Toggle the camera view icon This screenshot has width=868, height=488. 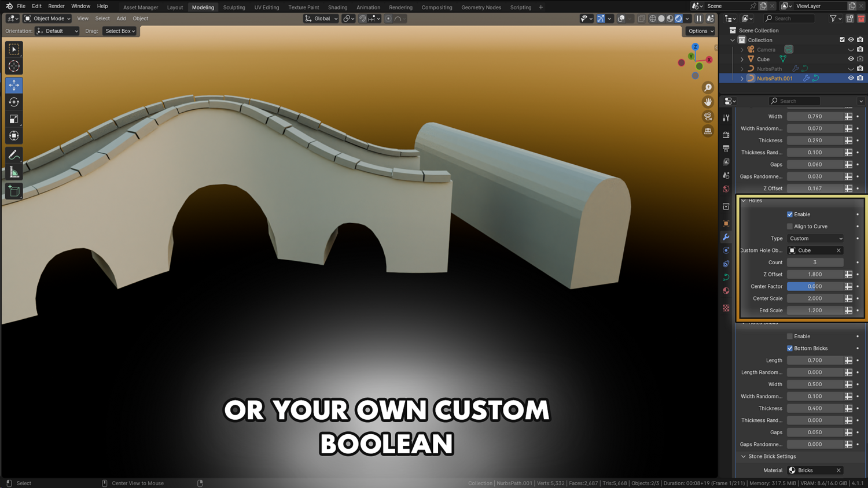pos(708,117)
